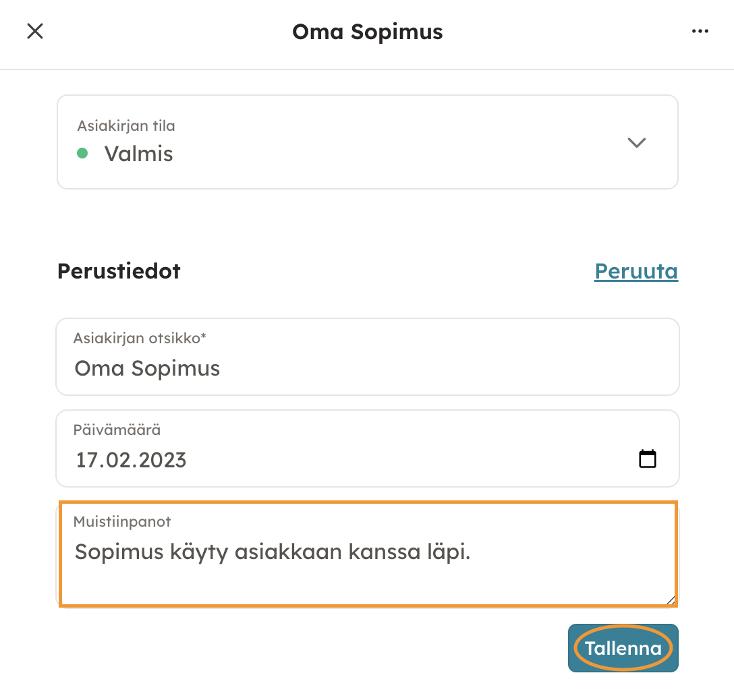Close the Oma Sopimus dialog

pyautogui.click(x=35, y=31)
